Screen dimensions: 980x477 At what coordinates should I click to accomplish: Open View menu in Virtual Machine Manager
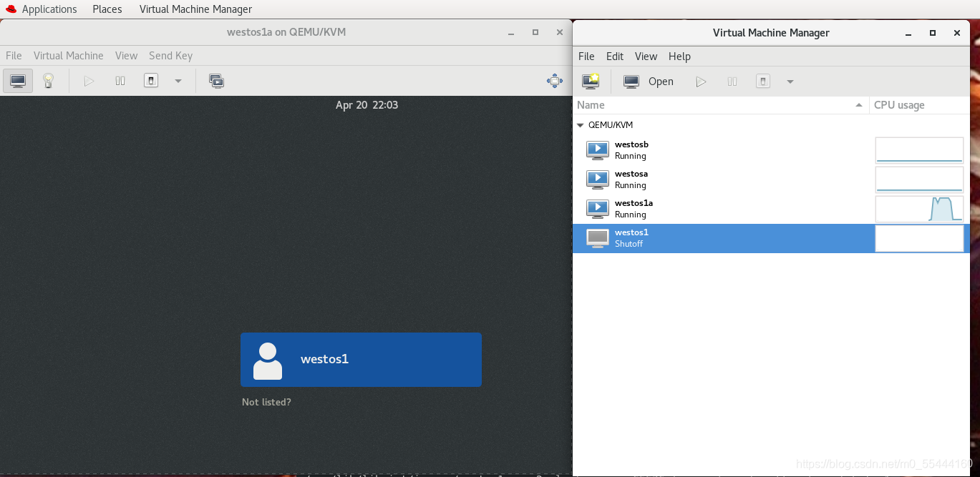pos(646,56)
